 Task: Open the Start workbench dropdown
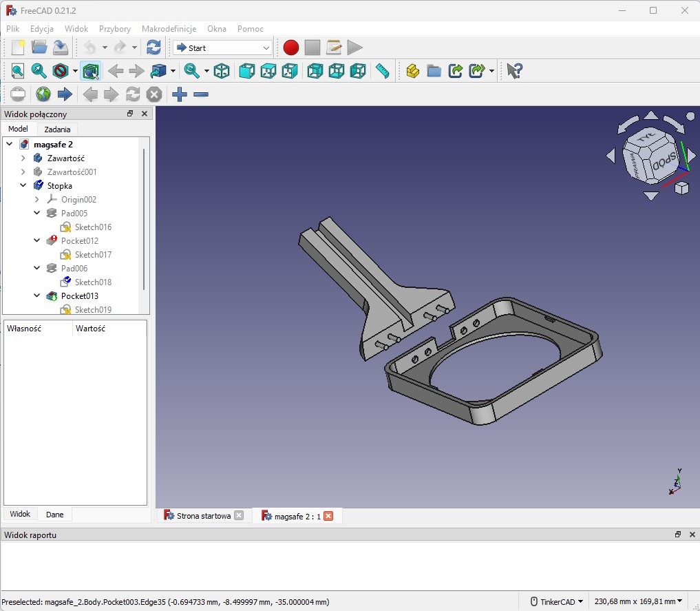tap(223, 48)
